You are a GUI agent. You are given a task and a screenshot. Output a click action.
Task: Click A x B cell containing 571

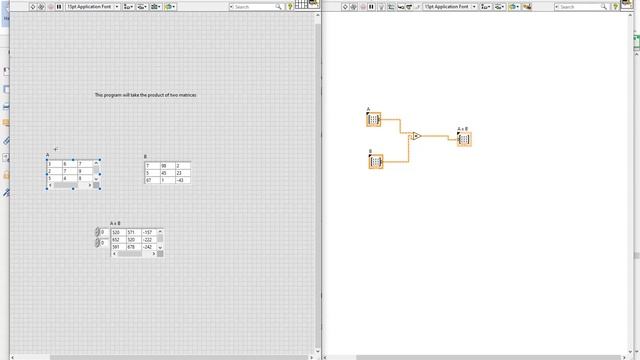(x=133, y=232)
